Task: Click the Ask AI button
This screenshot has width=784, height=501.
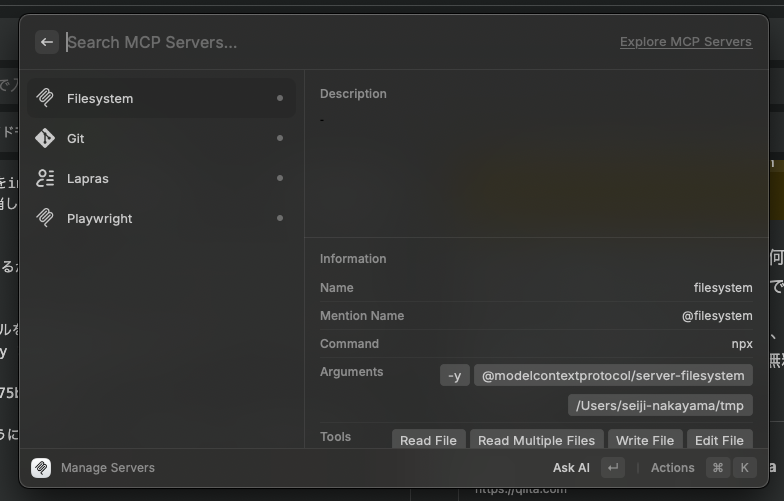Action: tap(571, 468)
